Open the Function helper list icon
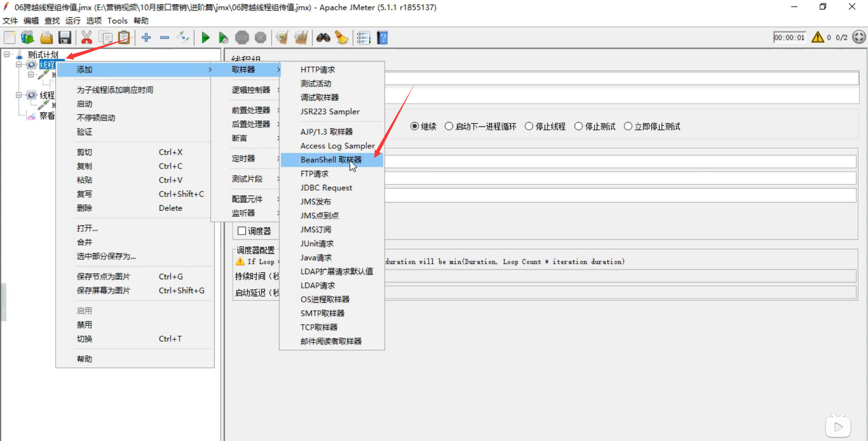The image size is (868, 441). point(363,38)
